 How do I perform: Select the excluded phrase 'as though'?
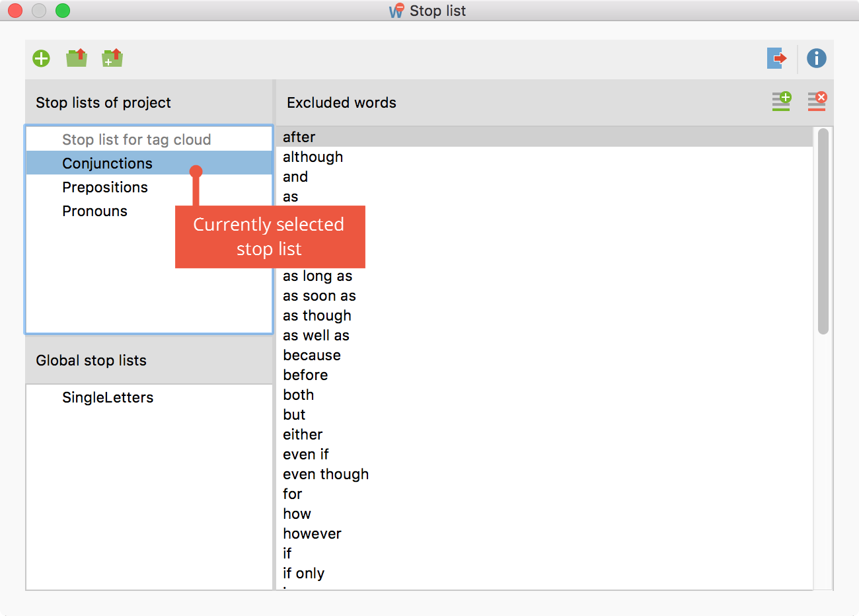click(544, 315)
